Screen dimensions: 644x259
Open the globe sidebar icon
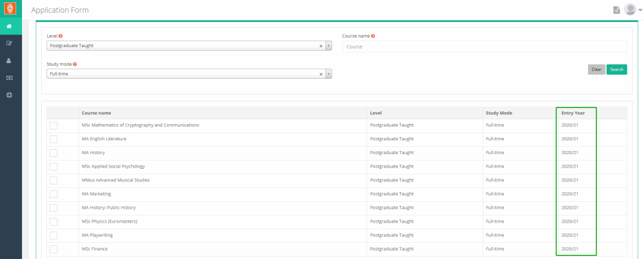9,95
